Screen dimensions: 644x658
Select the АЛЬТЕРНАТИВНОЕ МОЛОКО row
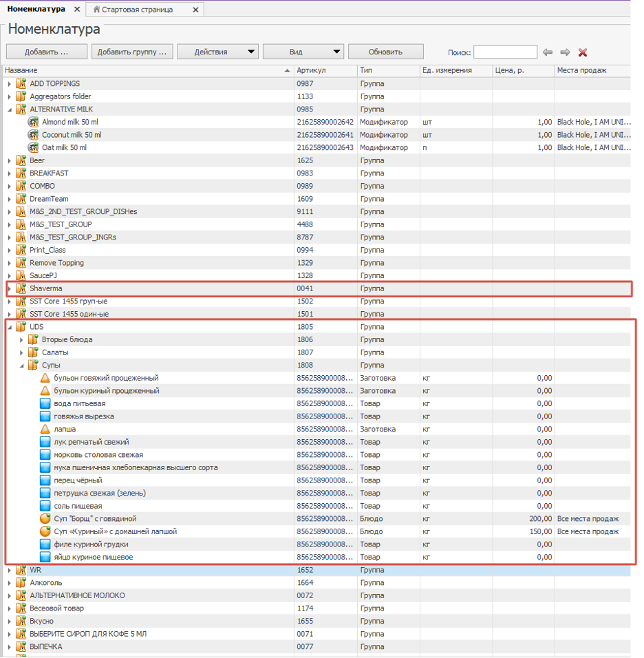tap(316, 595)
